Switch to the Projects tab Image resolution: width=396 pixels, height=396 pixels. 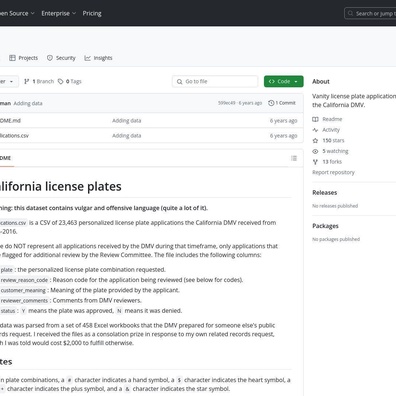point(23,58)
